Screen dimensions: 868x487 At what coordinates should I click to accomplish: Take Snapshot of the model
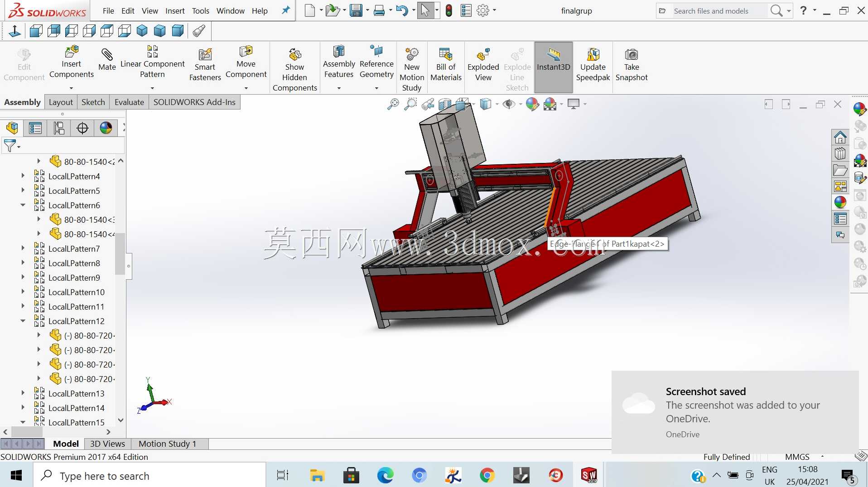tap(632, 64)
